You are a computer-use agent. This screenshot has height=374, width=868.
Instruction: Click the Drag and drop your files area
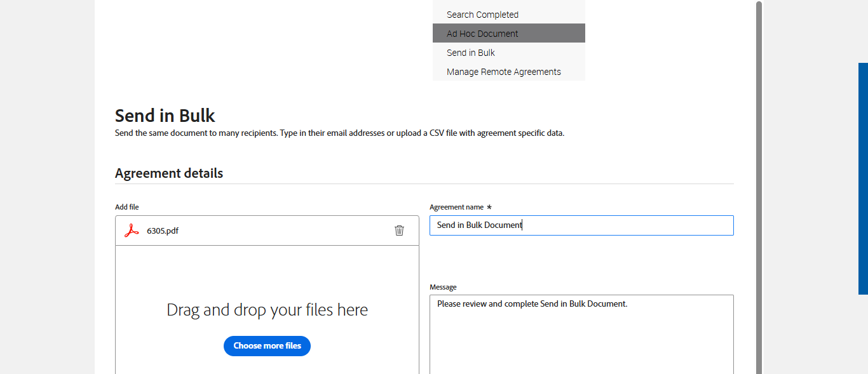point(267,310)
